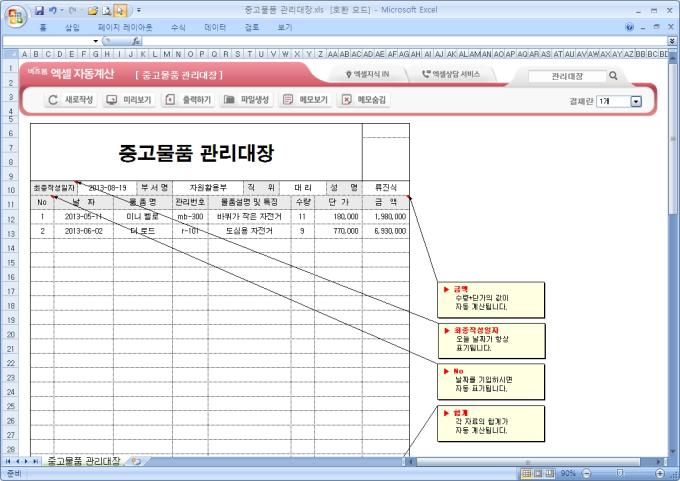Select the 자원활용부 department cell

point(208,188)
